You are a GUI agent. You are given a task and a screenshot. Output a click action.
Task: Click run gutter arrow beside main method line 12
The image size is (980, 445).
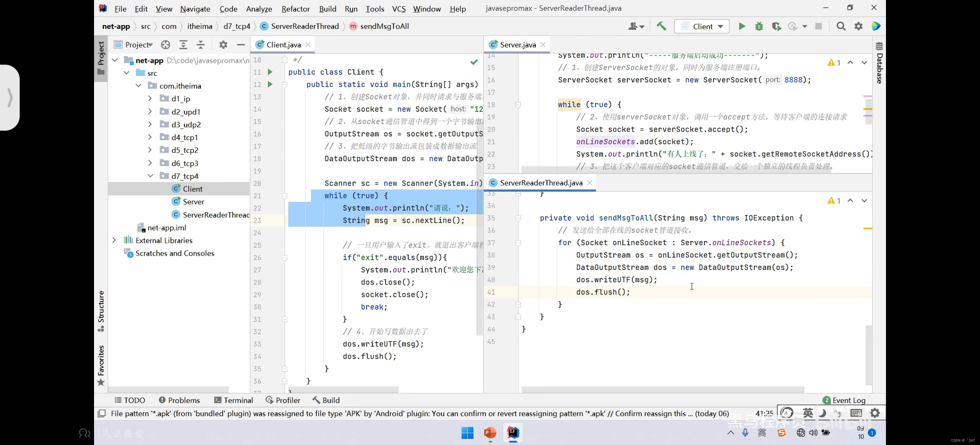(x=270, y=84)
